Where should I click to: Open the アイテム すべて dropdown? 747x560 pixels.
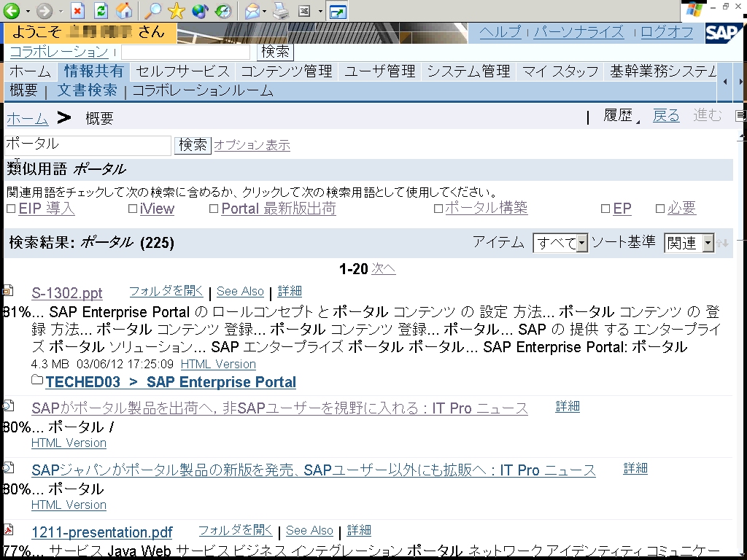tap(560, 243)
